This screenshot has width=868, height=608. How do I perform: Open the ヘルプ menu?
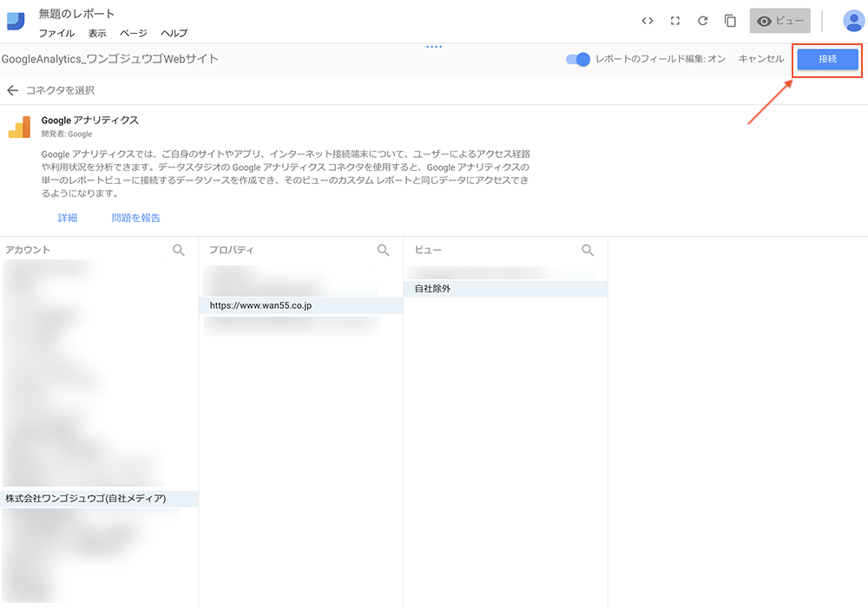174,33
